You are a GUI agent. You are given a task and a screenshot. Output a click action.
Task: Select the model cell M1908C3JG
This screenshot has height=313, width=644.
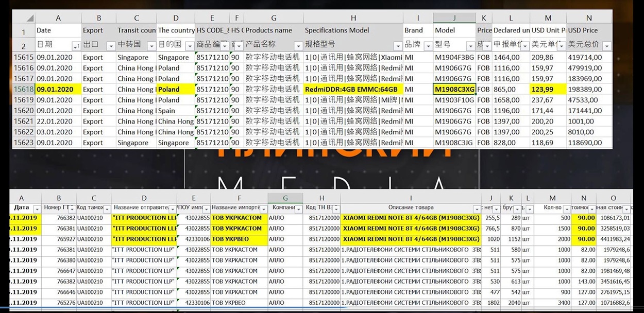454,143
